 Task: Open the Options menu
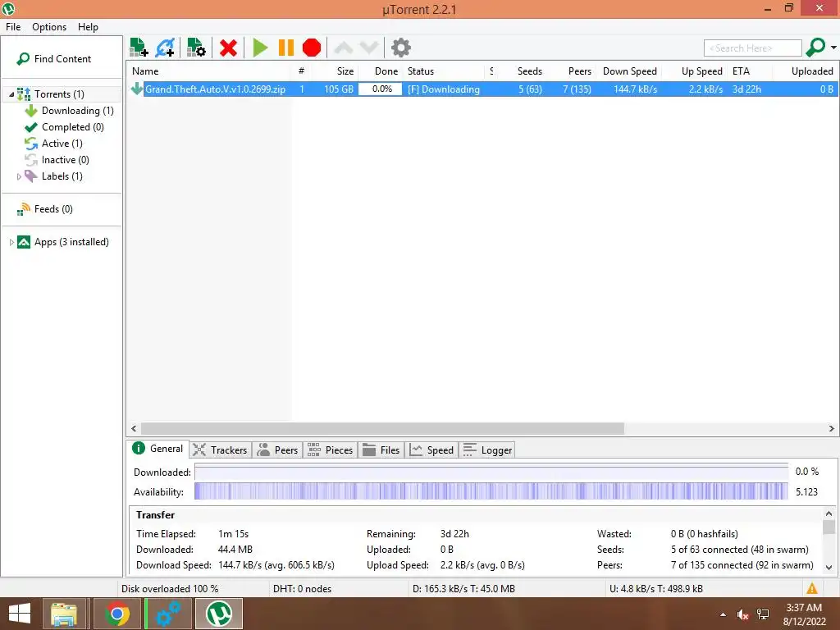(x=49, y=27)
